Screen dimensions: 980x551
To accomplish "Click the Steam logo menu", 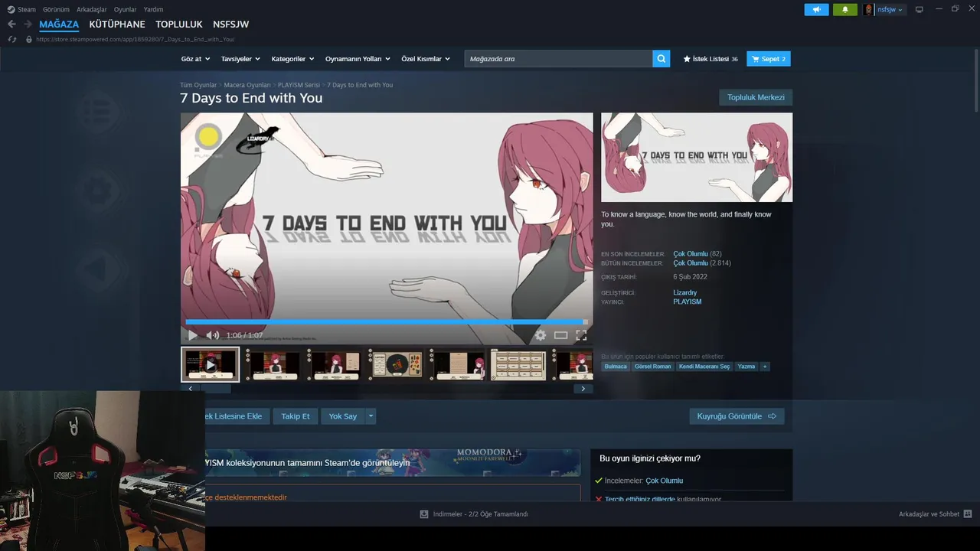I will coord(11,9).
